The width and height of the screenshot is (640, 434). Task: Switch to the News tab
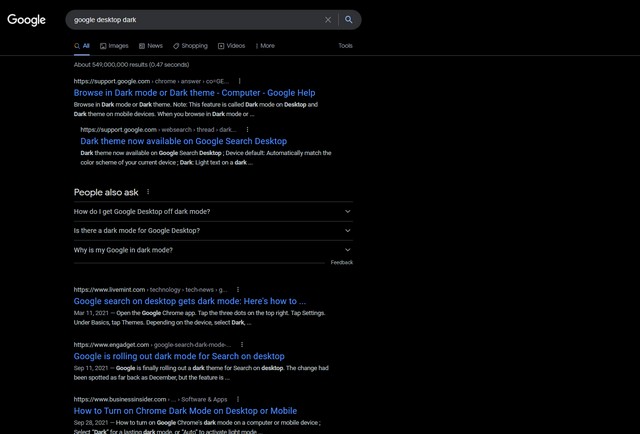click(x=151, y=46)
